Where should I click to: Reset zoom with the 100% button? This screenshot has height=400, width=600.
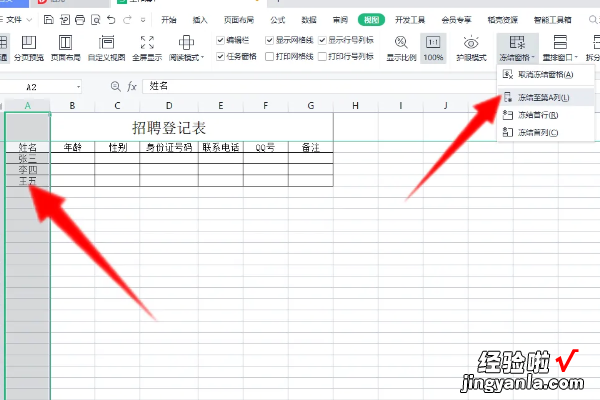[433, 48]
